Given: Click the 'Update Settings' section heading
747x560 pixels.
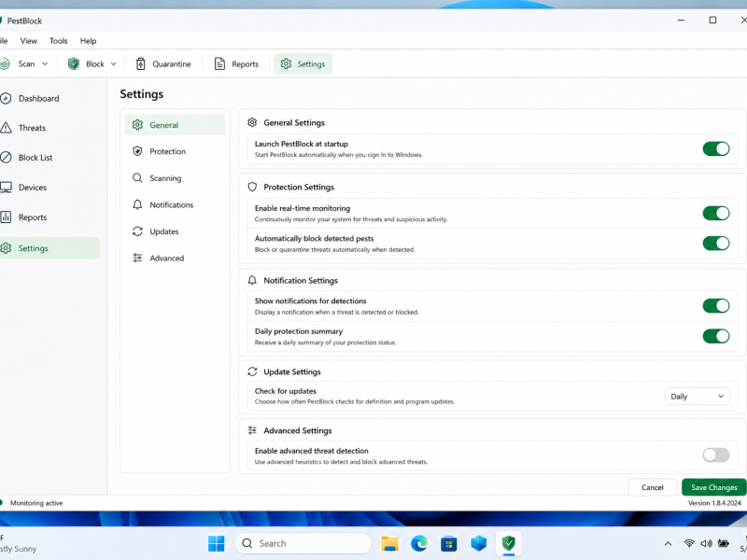Looking at the screenshot, I should pyautogui.click(x=292, y=371).
